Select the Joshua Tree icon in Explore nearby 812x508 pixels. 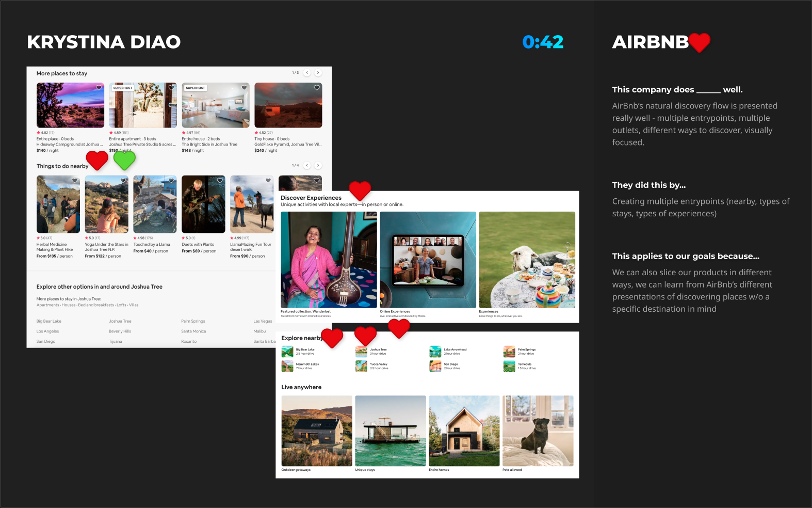coord(361,352)
